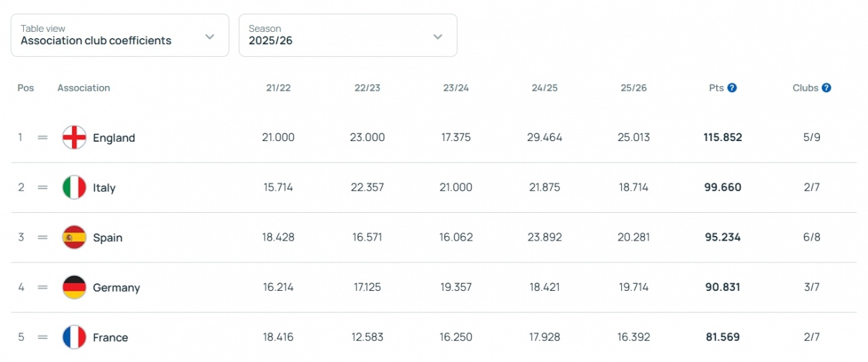Select the Italy association name
Viewport: 868px width, 362px height.
pos(104,188)
